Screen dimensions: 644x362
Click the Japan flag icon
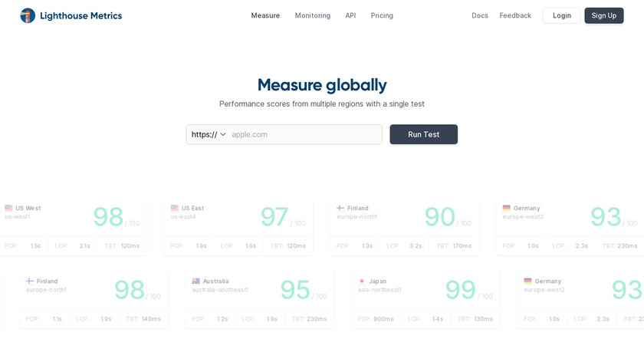coord(362,281)
